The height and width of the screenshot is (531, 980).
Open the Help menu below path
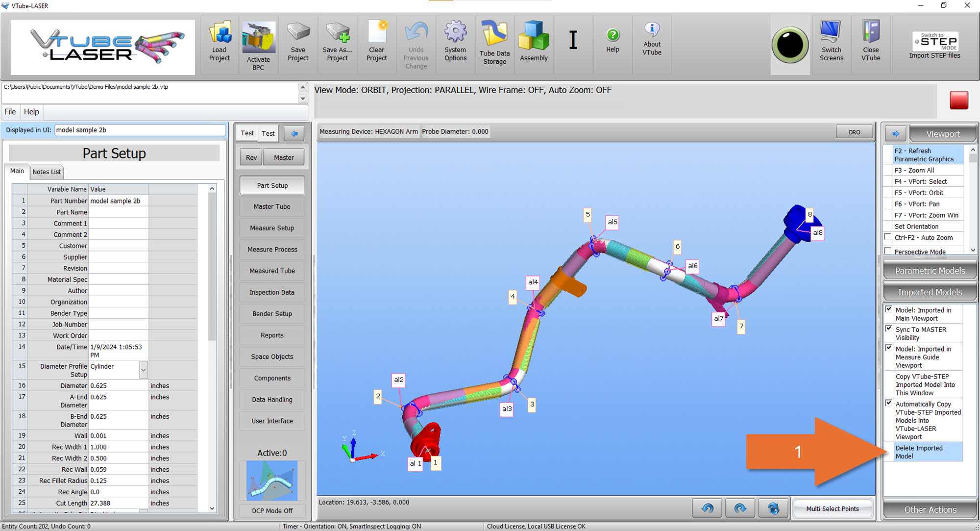31,112
